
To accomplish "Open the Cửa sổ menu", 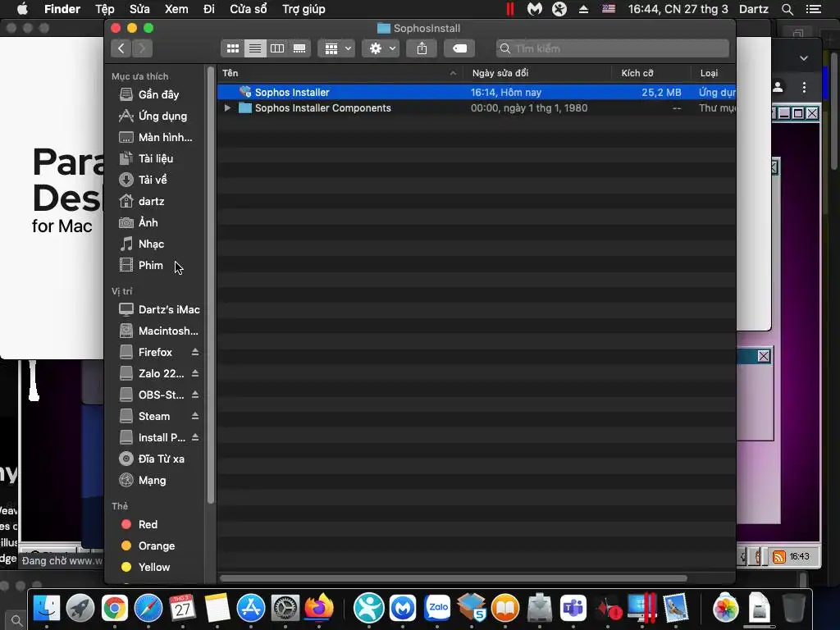I will 248,9.
